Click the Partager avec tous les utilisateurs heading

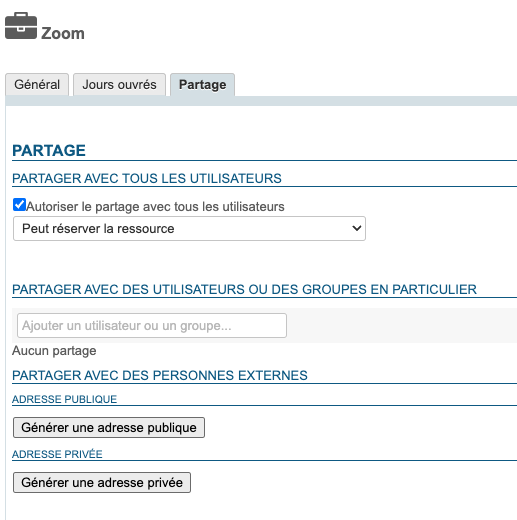147,179
